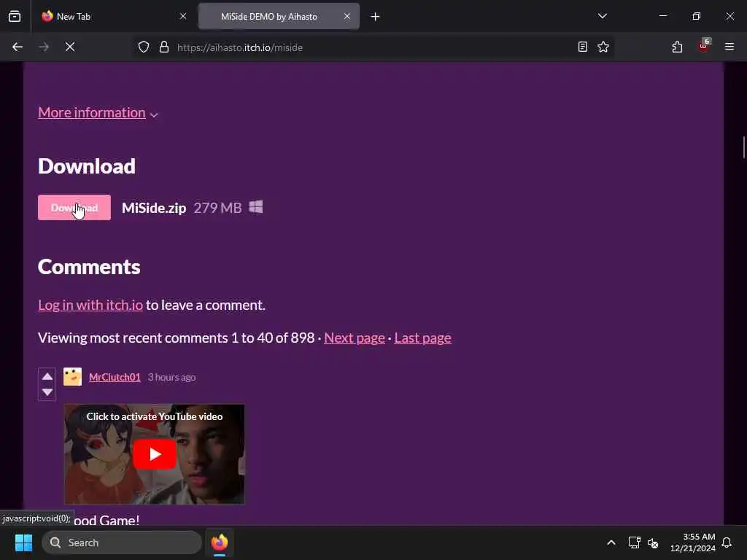Toggle Reader View icon in the address bar

coord(583,47)
